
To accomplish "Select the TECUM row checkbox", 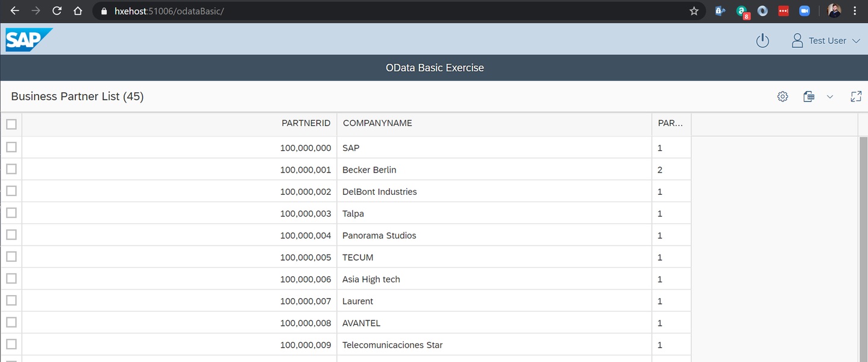I will [x=11, y=256].
